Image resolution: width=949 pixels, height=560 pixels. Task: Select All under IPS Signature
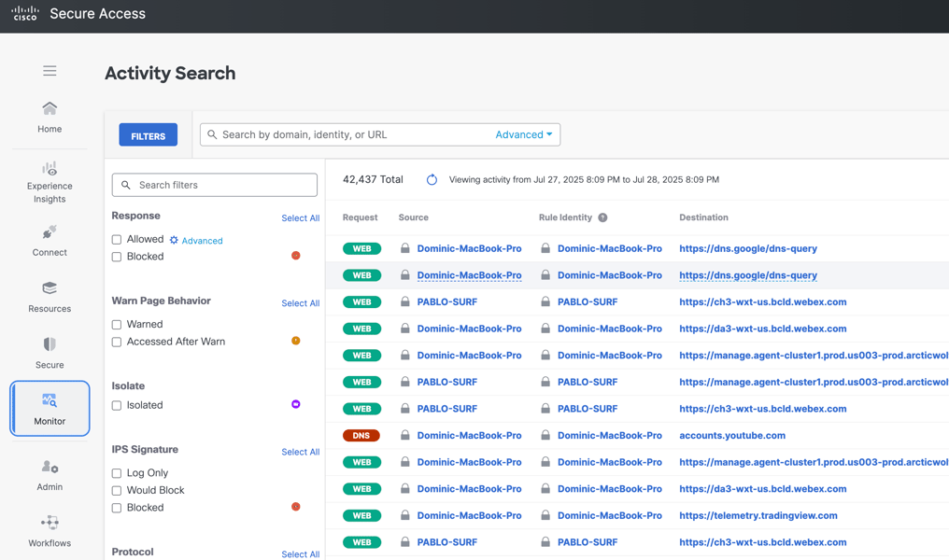point(300,452)
